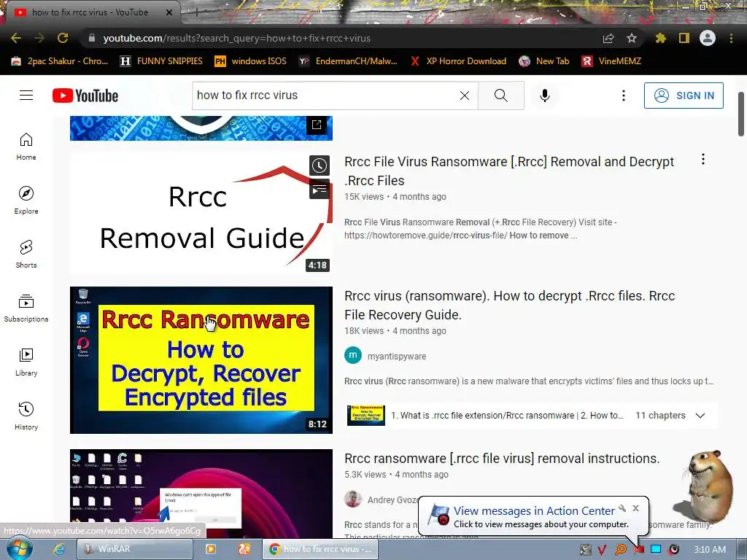Open Shorts in the sidebar

point(26,254)
